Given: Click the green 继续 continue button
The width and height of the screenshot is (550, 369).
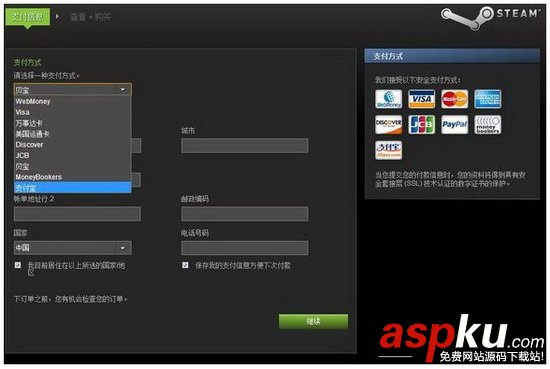Looking at the screenshot, I should click(313, 321).
